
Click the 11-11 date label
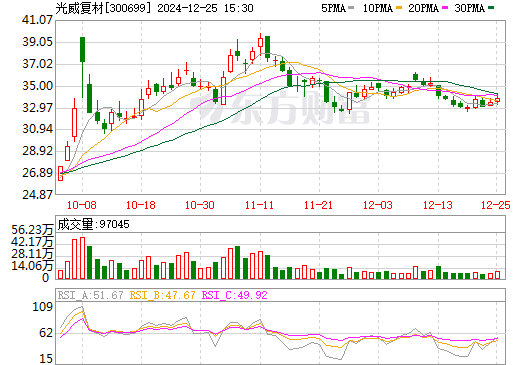pos(259,205)
